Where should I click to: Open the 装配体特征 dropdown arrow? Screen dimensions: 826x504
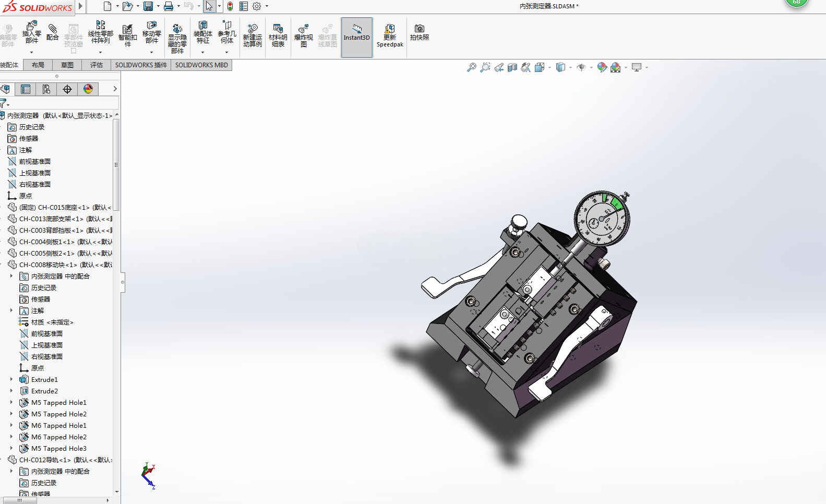[202, 52]
